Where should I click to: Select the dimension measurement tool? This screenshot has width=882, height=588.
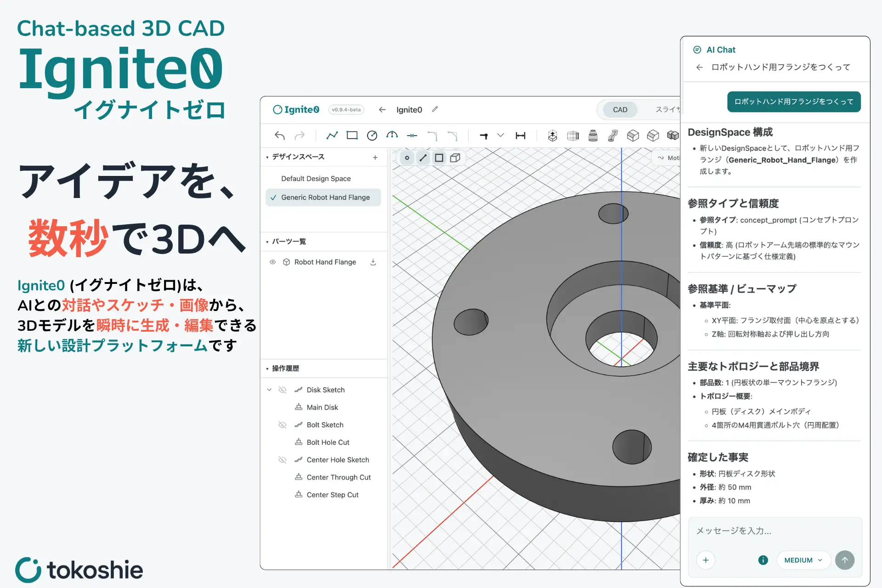pyautogui.click(x=520, y=136)
